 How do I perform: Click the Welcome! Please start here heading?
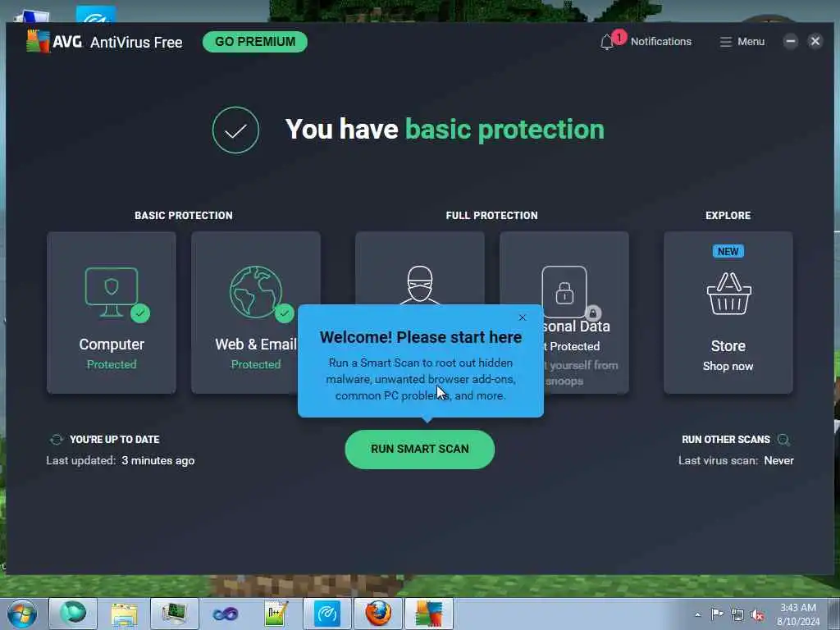click(x=421, y=337)
